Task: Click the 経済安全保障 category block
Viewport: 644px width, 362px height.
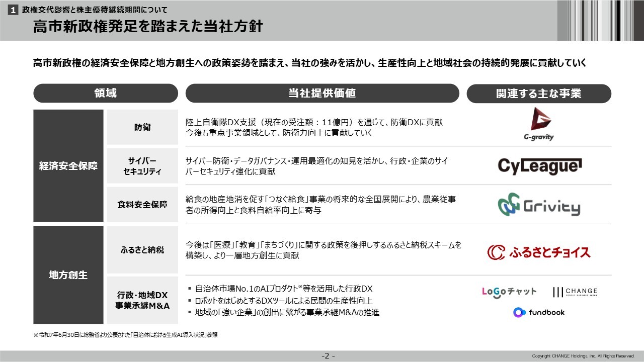Action: (x=68, y=166)
